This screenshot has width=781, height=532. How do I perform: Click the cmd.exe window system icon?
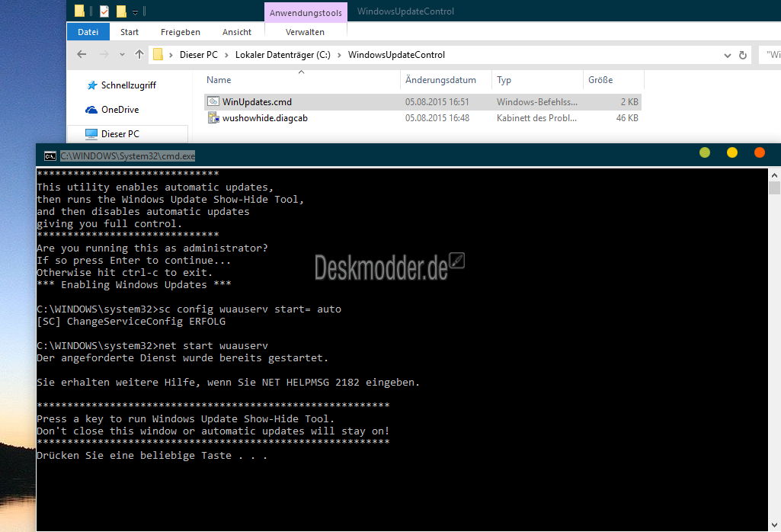click(x=50, y=156)
